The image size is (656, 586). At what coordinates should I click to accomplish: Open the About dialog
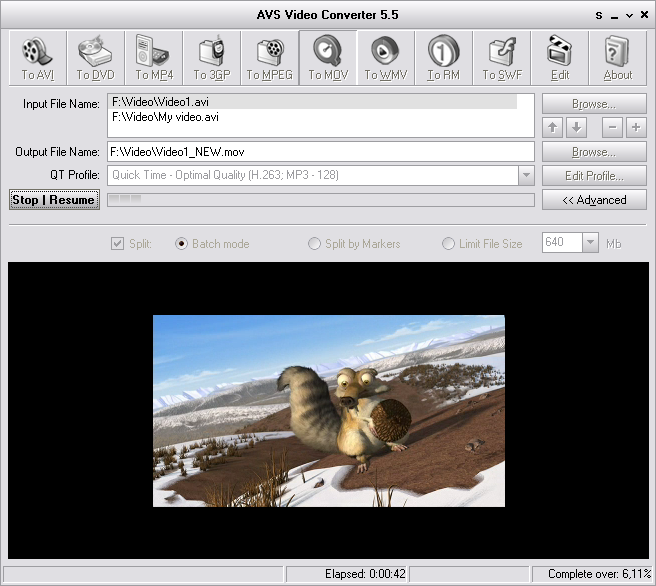618,58
